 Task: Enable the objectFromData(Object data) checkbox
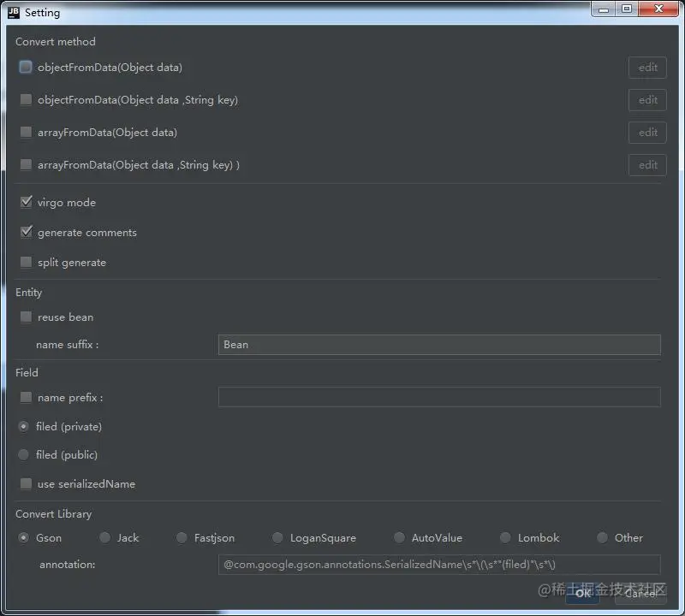pyautogui.click(x=26, y=67)
